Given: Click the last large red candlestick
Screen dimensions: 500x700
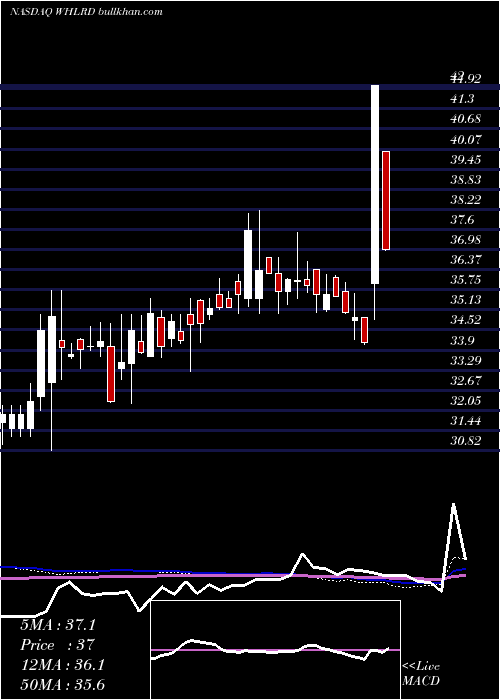Looking at the screenshot, I should point(386,200).
